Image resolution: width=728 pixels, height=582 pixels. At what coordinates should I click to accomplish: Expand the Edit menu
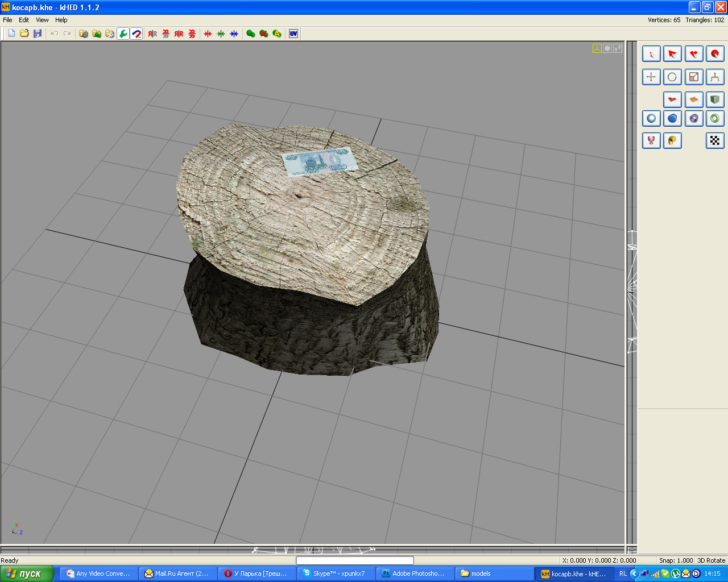(24, 20)
